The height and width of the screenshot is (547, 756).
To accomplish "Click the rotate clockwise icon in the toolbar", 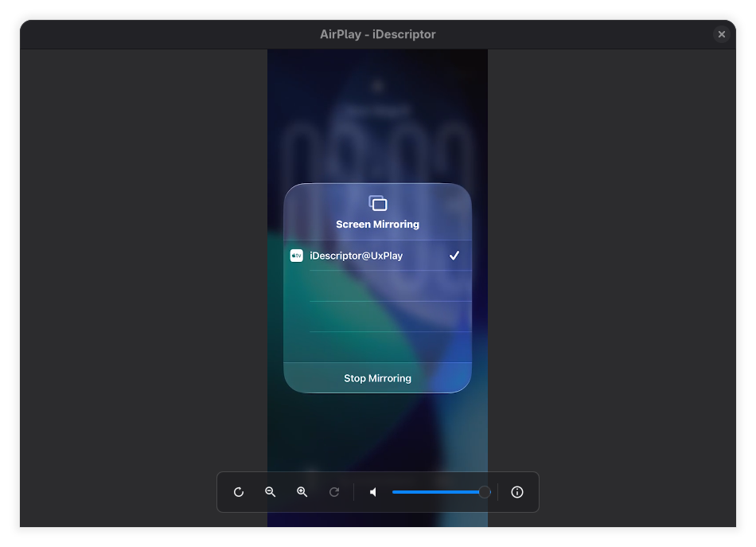I will point(334,492).
